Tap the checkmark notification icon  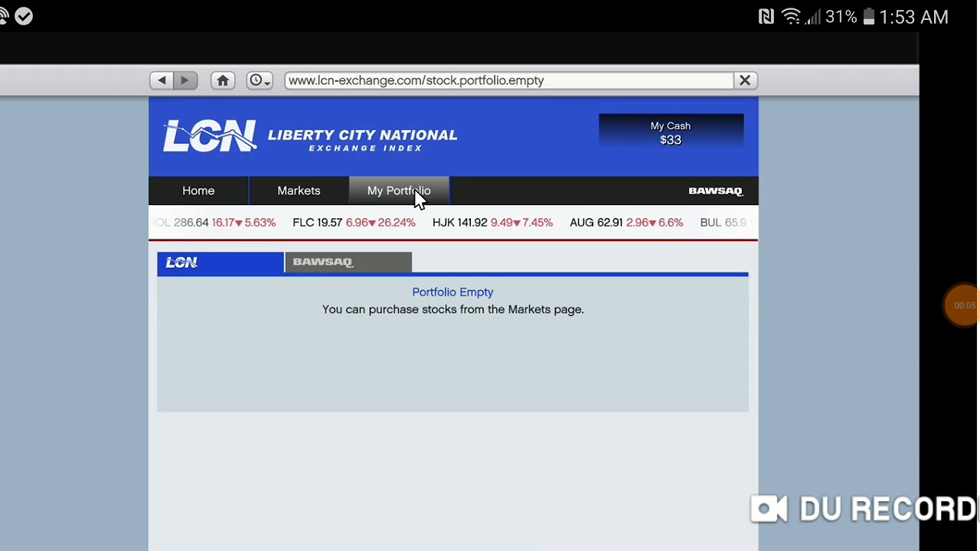24,16
